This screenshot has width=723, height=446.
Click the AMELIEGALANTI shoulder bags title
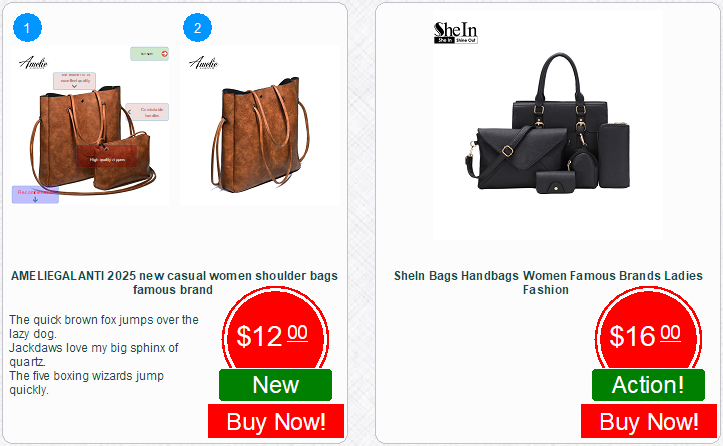[174, 283]
